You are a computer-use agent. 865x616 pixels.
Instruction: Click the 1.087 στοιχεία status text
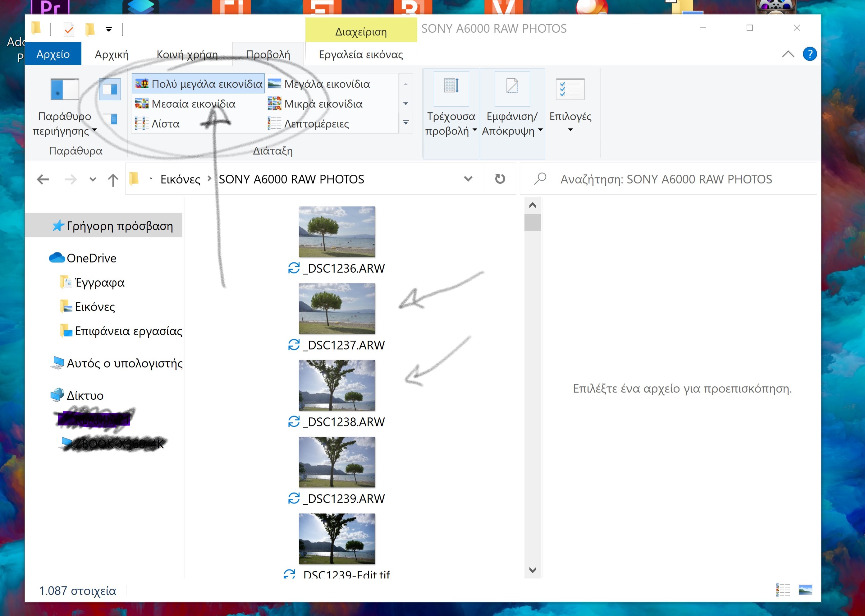click(78, 591)
